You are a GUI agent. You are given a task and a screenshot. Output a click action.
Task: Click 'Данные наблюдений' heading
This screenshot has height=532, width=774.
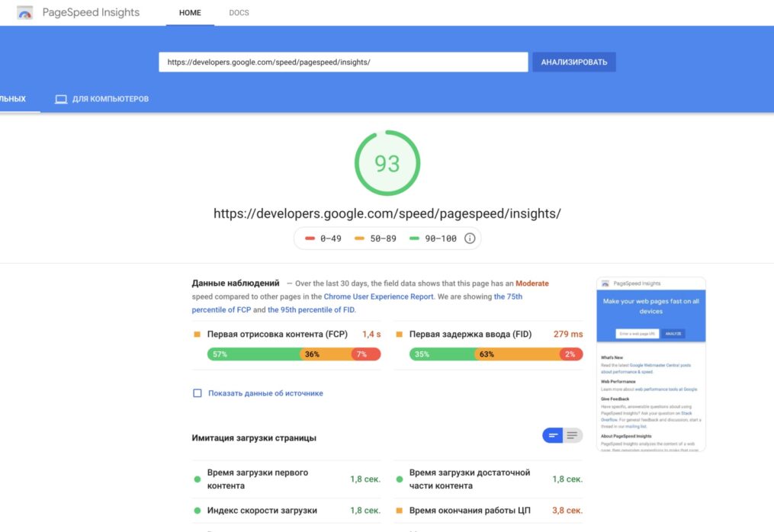coord(236,284)
